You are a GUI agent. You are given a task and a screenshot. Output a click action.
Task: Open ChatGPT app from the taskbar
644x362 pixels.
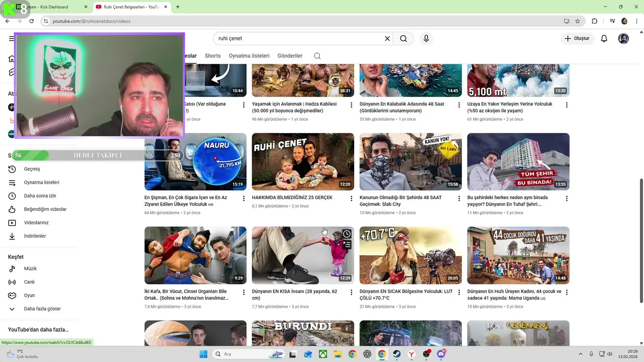367,354
